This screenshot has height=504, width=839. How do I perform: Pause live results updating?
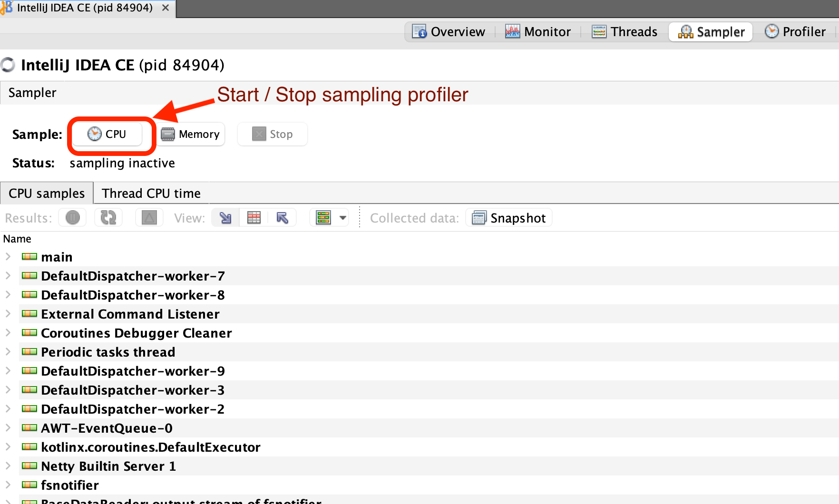[x=72, y=218]
